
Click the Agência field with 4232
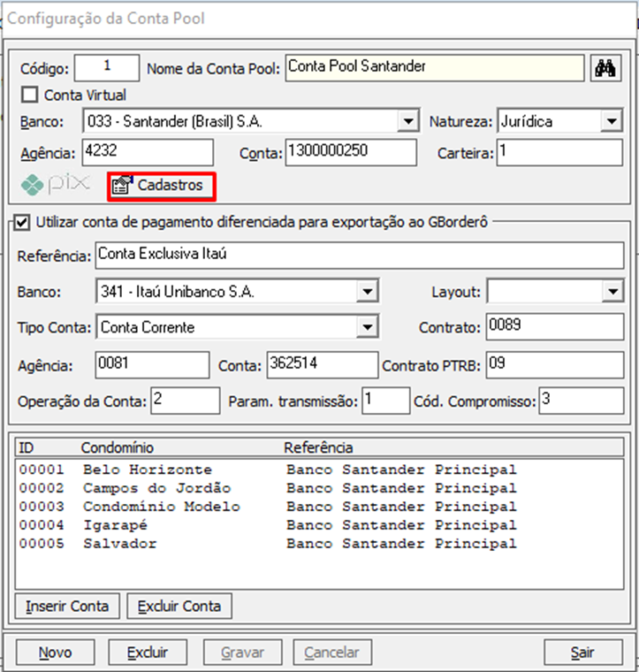tap(148, 152)
